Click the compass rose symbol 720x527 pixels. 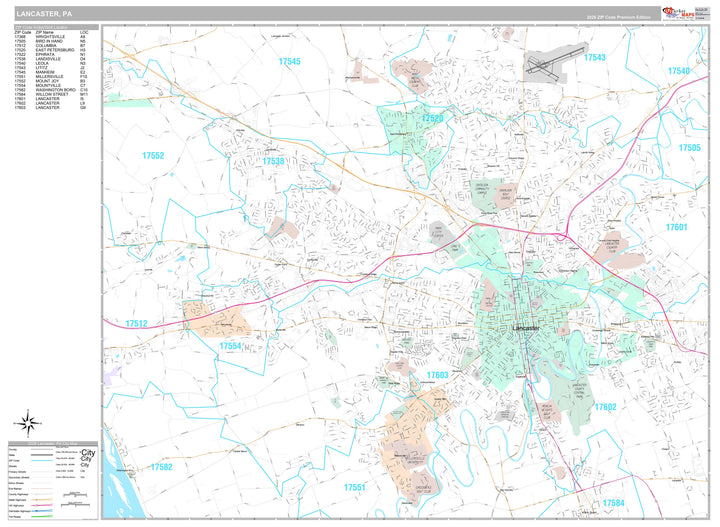(x=28, y=423)
